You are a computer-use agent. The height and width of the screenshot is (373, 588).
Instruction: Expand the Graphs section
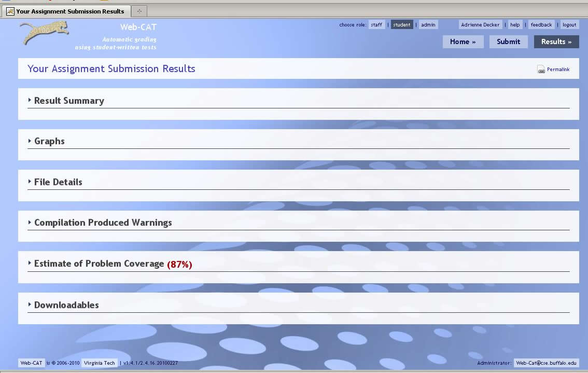point(49,141)
